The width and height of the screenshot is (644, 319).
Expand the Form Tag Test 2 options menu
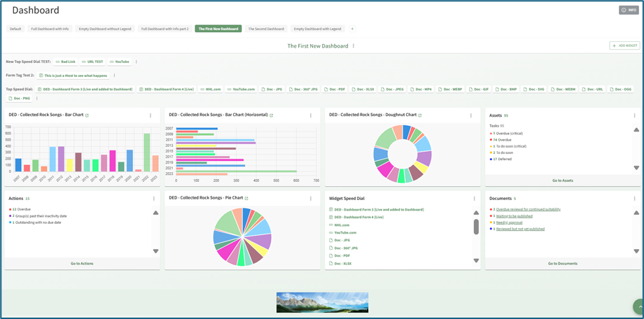click(114, 76)
